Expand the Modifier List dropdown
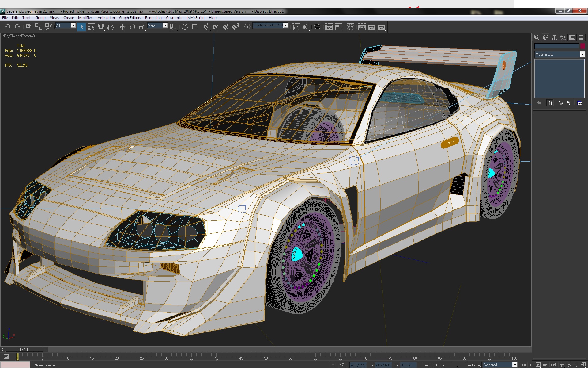This screenshot has width=588, height=368. pos(582,54)
